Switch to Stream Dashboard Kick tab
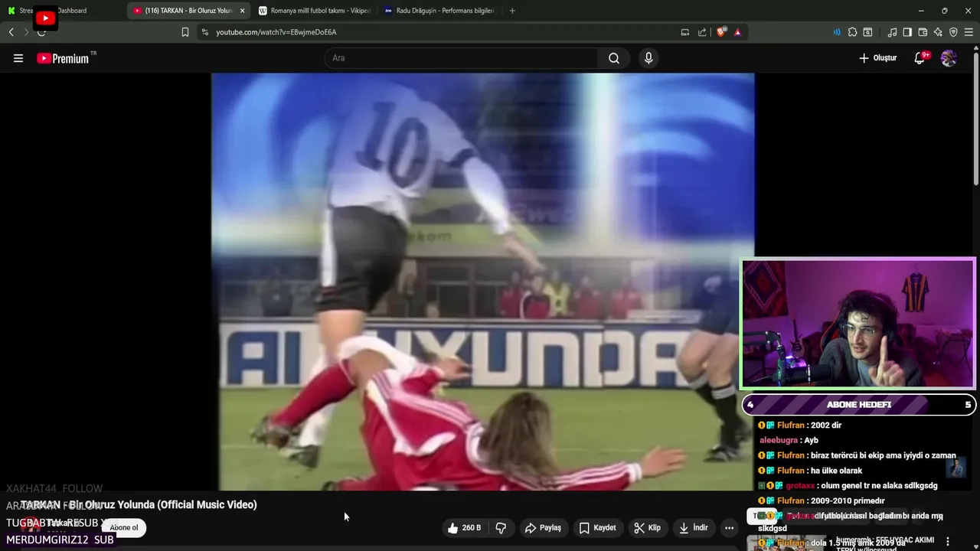The height and width of the screenshot is (551, 980). pos(63,11)
